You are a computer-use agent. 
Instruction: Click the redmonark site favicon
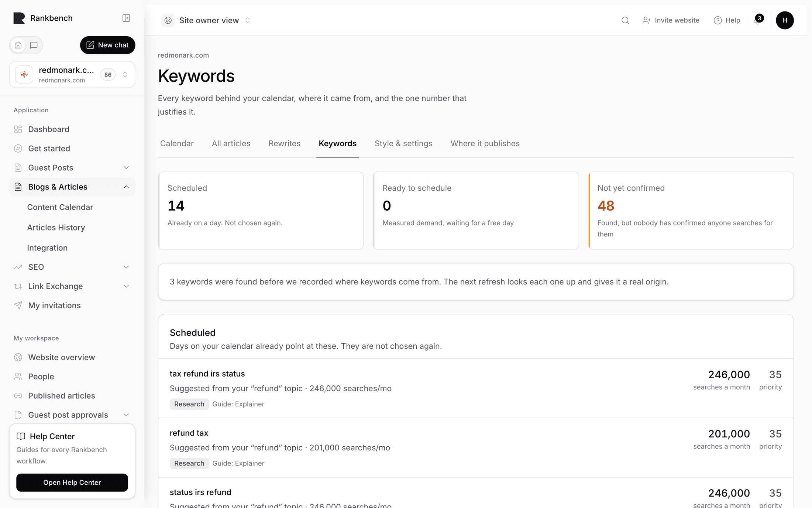(x=24, y=75)
